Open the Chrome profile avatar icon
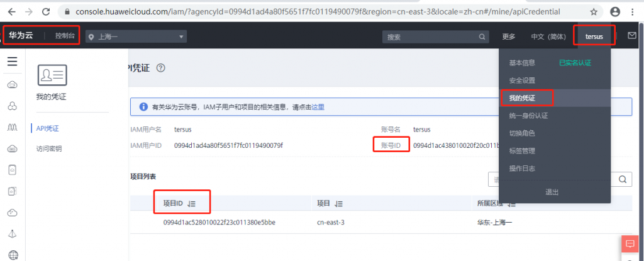The width and height of the screenshot is (644, 261). 615,11
